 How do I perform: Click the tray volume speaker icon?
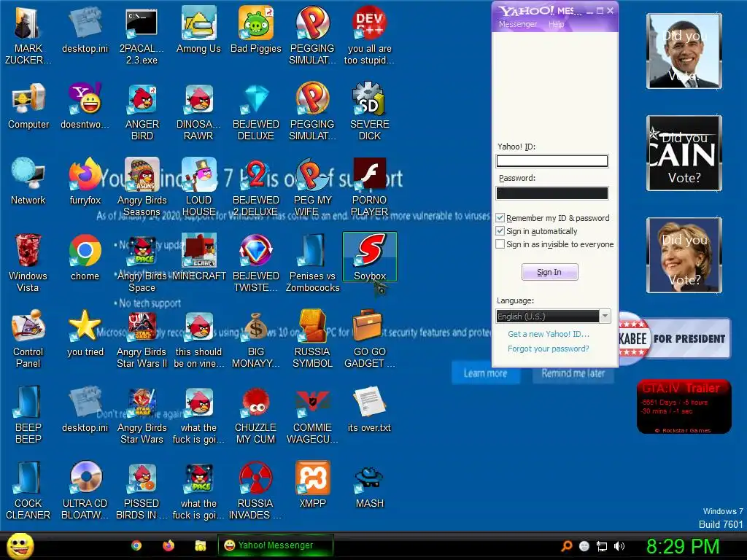[x=619, y=546]
